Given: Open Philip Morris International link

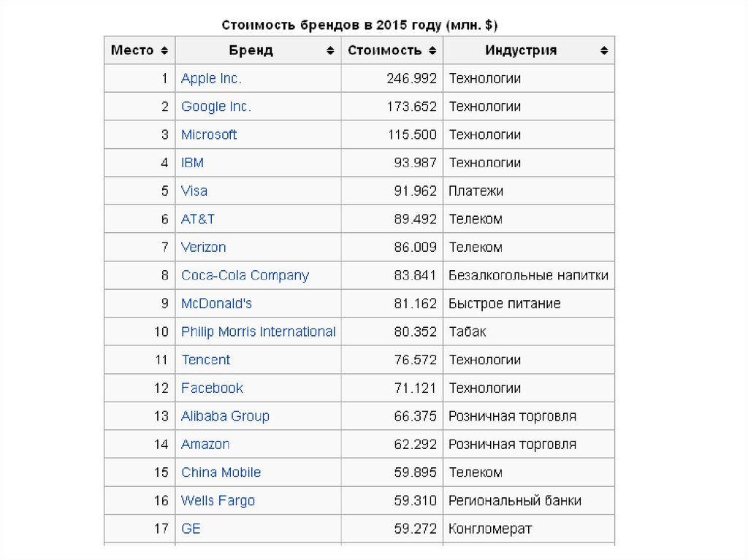Looking at the screenshot, I should (x=258, y=331).
